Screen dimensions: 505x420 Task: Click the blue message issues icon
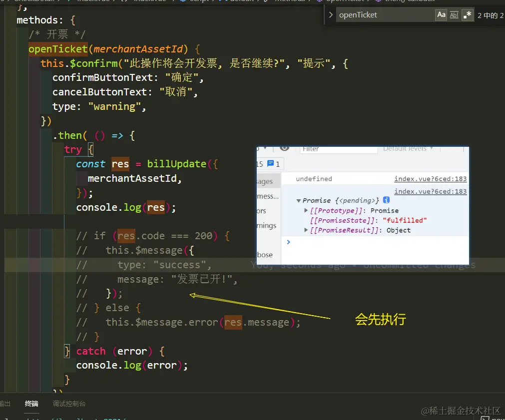(271, 164)
